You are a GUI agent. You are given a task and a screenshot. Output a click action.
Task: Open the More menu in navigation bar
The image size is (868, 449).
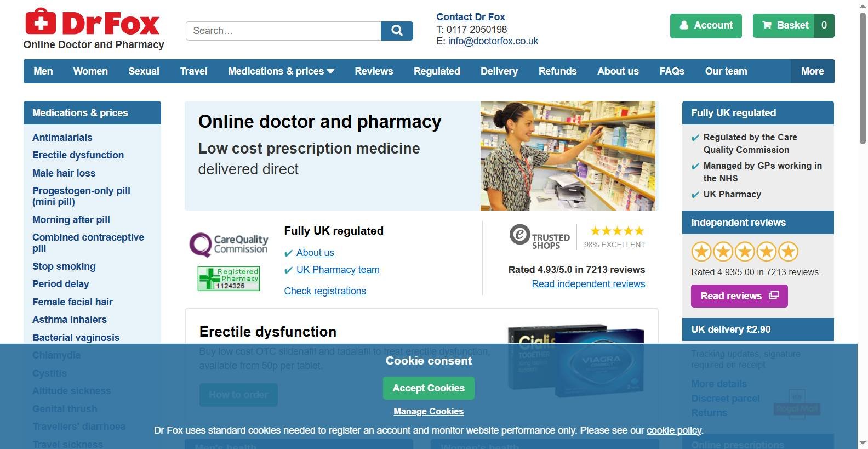coord(812,71)
